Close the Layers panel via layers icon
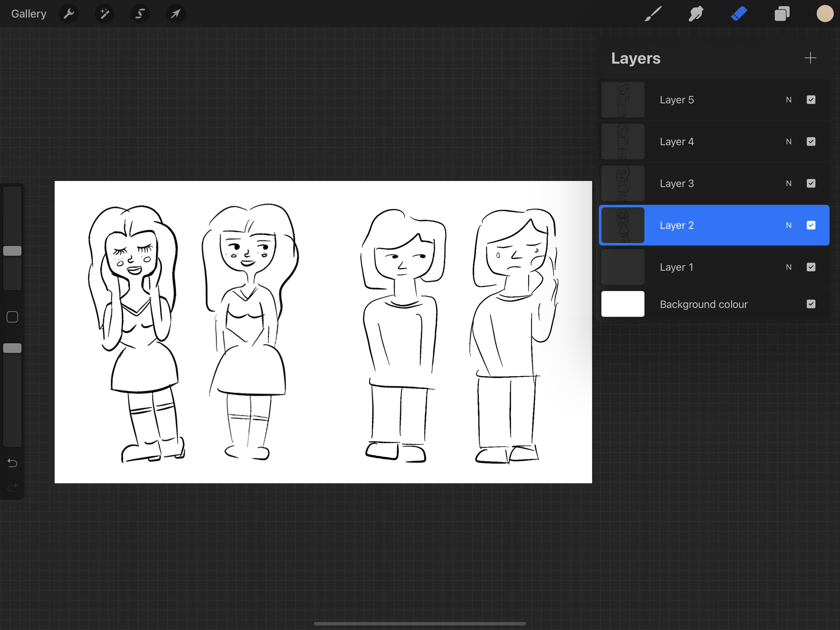 point(782,14)
